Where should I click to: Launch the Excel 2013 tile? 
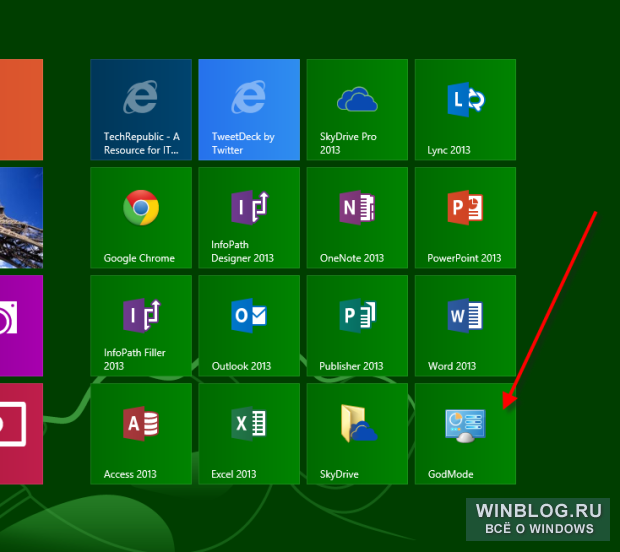(x=249, y=434)
